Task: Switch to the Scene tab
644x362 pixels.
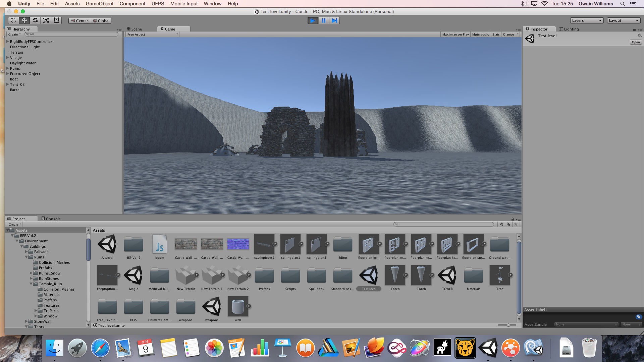Action: (x=135, y=29)
